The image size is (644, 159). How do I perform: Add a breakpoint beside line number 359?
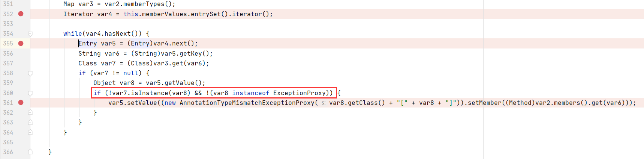click(21, 83)
